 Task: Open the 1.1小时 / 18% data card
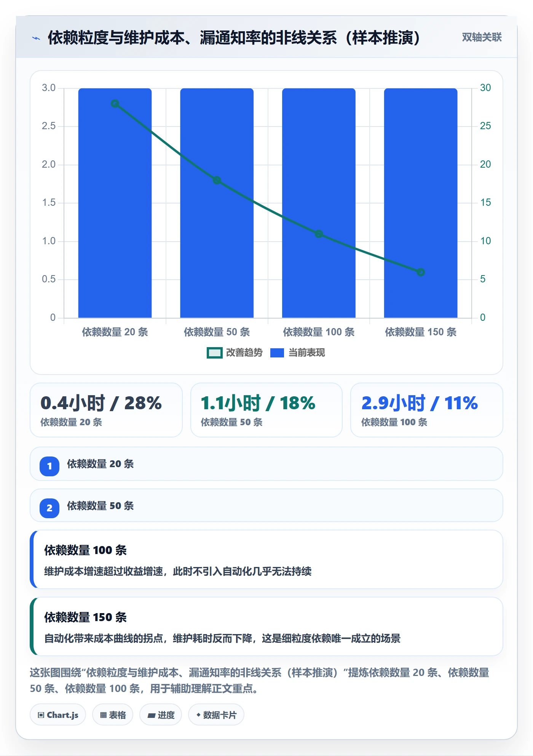point(266,410)
